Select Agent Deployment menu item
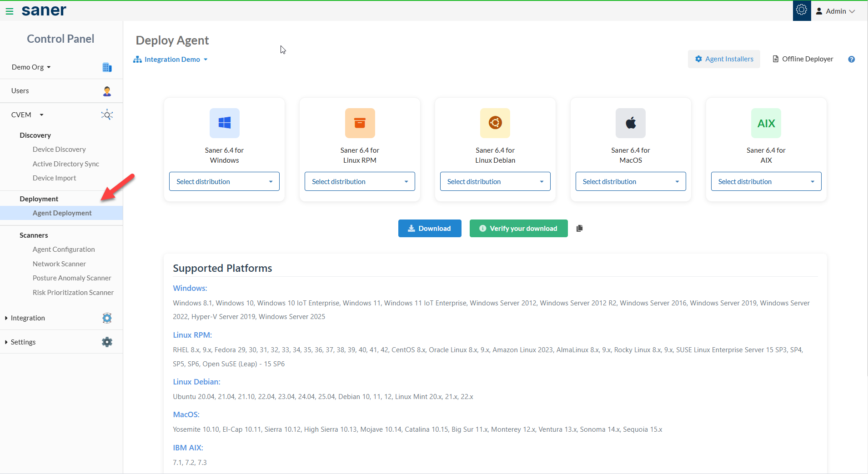The height and width of the screenshot is (474, 868). pos(61,213)
